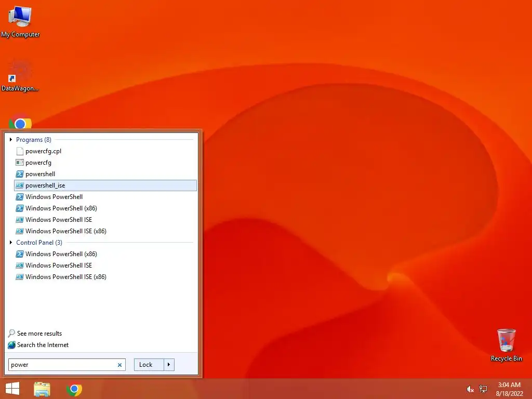Open the arrow next to Lock
The height and width of the screenshot is (399, 532).
(169, 365)
